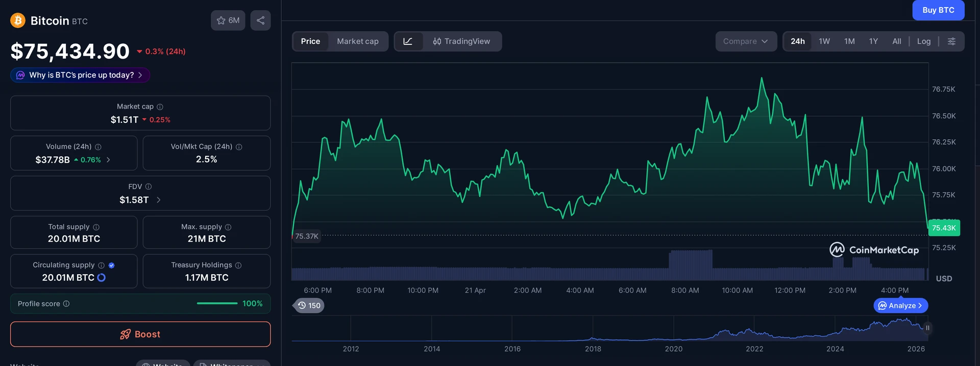Click the Profile score progress bar

coord(217,303)
